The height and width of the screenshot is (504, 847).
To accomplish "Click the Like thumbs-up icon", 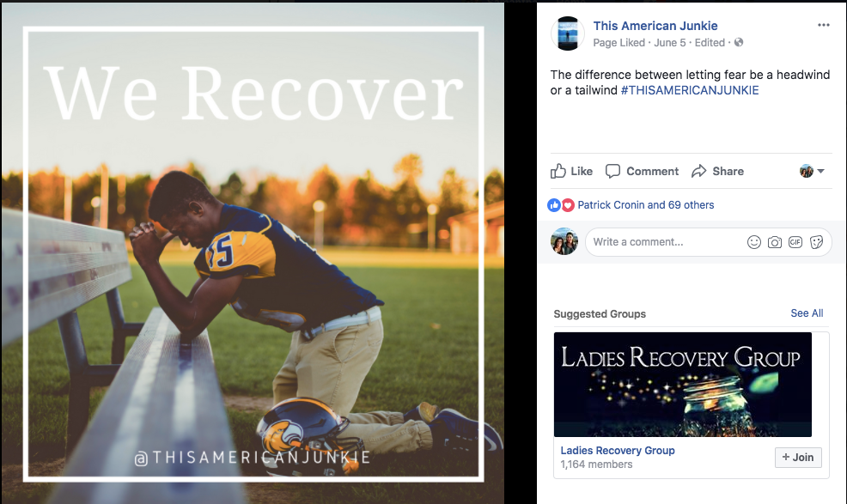I will click(558, 171).
